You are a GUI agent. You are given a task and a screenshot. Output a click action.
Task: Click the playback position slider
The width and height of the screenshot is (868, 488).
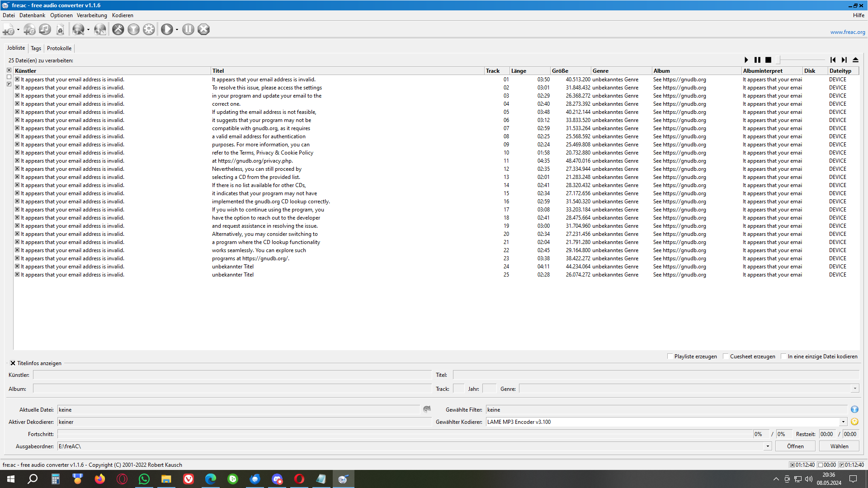[x=801, y=60]
